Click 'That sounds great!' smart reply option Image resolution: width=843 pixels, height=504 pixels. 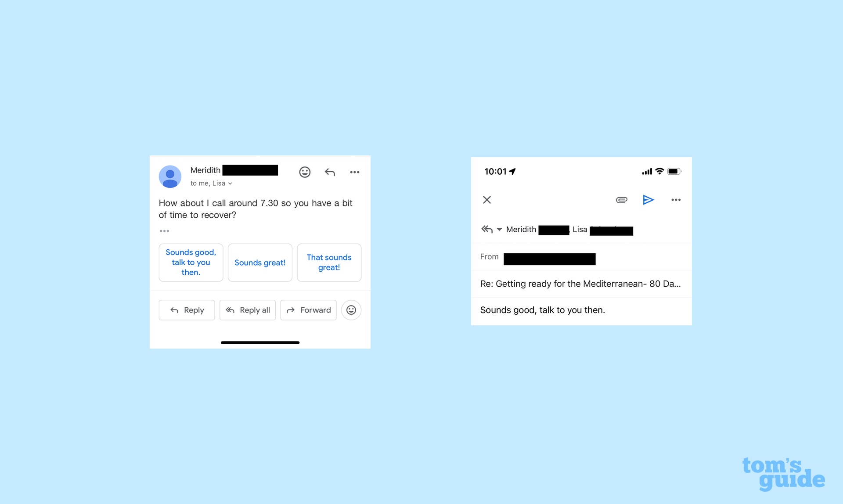[329, 262]
